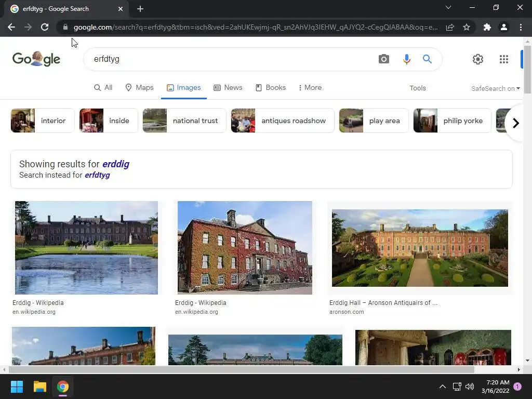Open the Windows Start menu
The width and height of the screenshot is (532, 399).
click(17, 387)
